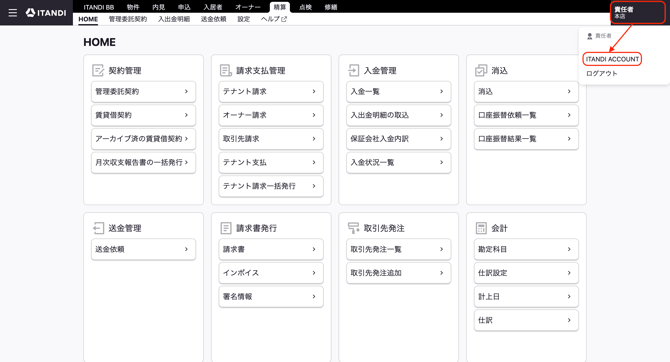Image resolution: width=670 pixels, height=362 pixels.
Task: Click the 契約管理 section icon
Action: tap(98, 71)
